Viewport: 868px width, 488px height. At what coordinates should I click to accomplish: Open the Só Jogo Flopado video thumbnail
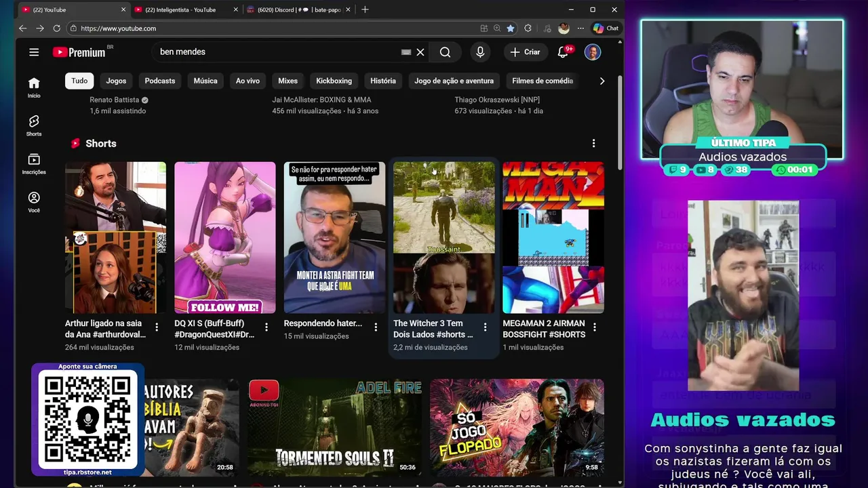coord(517,427)
